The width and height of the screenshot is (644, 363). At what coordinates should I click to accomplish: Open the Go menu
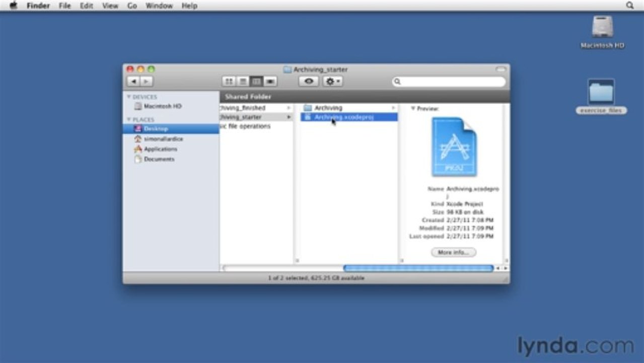[132, 6]
